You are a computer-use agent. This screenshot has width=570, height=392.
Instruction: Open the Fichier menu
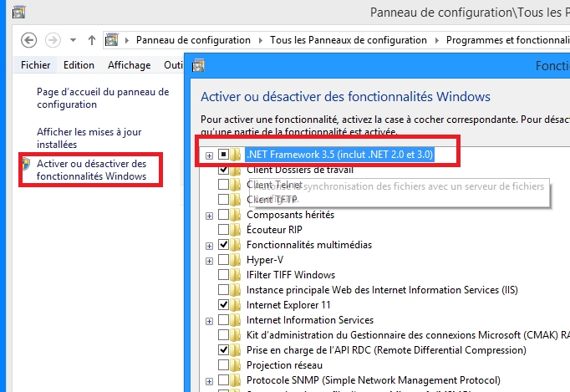click(36, 65)
